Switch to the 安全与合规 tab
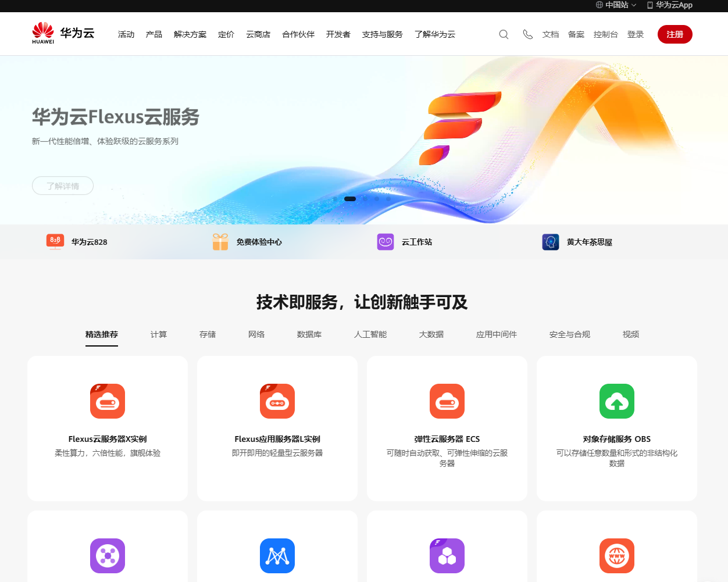Image resolution: width=728 pixels, height=582 pixels. click(x=570, y=334)
